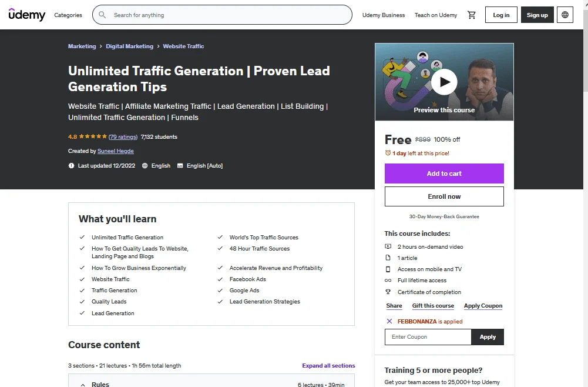Click the alarm clock icon beside 1 day left
Image resolution: width=588 pixels, height=387 pixels.
pos(388,153)
